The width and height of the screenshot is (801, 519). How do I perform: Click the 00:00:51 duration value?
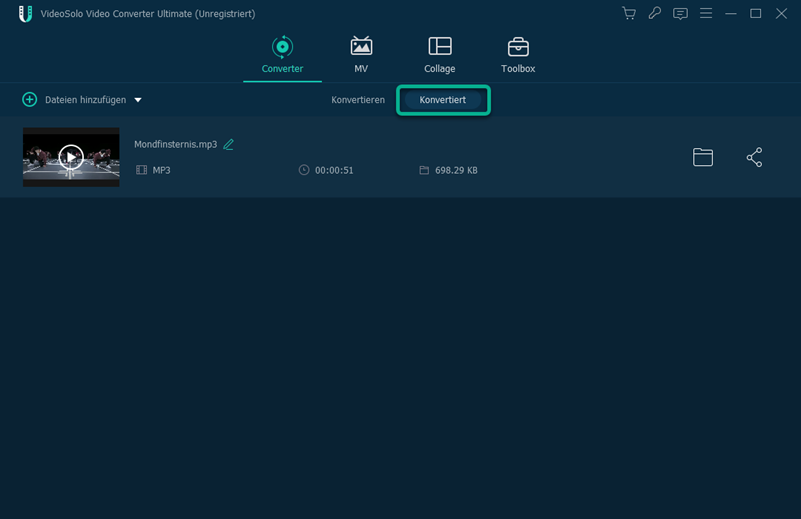pyautogui.click(x=334, y=171)
